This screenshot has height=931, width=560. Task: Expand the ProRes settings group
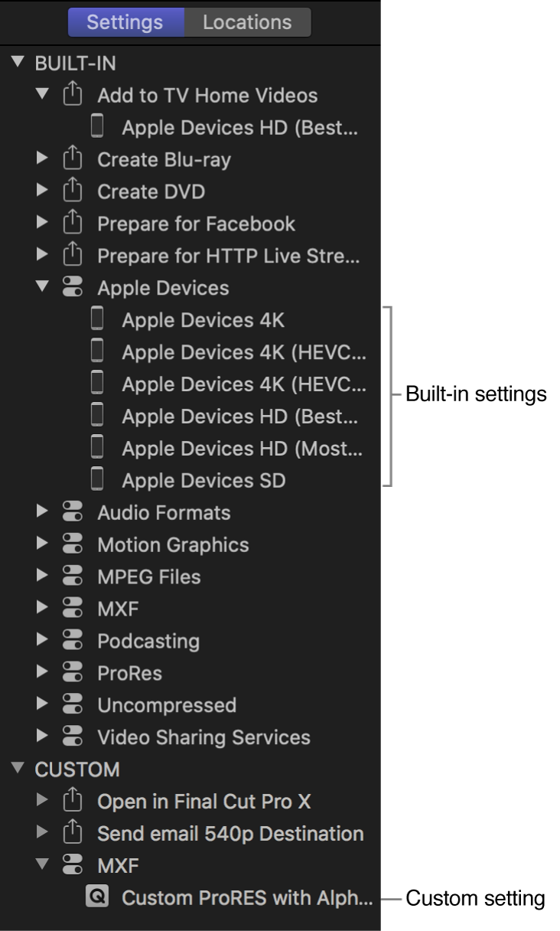pyautogui.click(x=42, y=674)
